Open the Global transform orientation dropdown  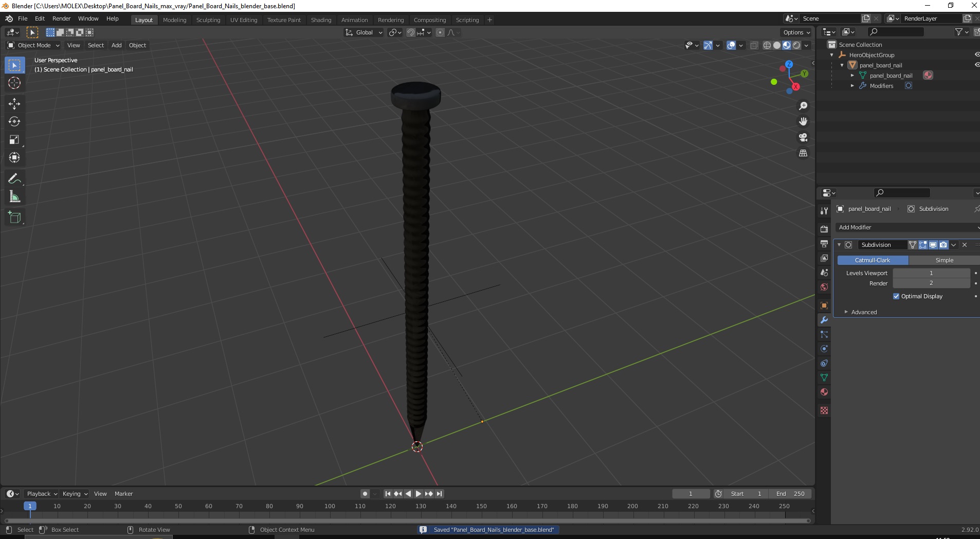[x=364, y=32]
